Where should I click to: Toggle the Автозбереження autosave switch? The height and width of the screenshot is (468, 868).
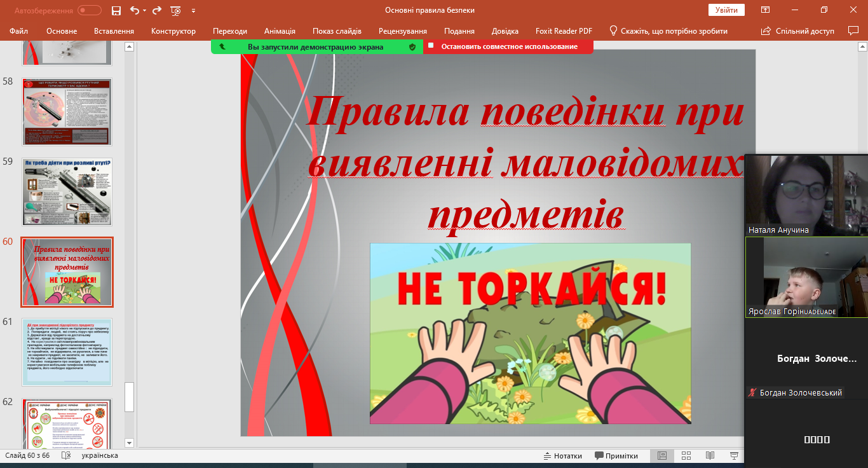click(x=90, y=10)
